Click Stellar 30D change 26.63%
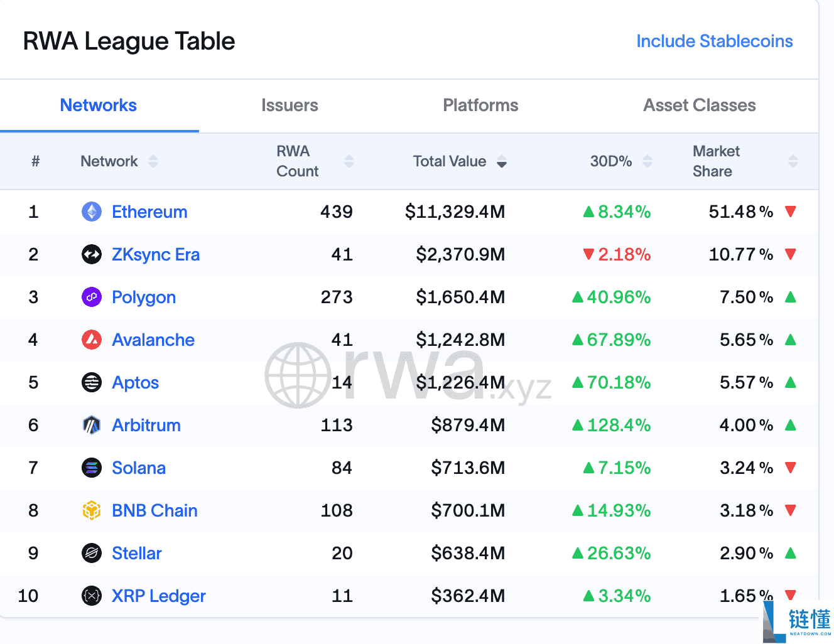Viewport: 834px width, 644px height. coord(612,553)
